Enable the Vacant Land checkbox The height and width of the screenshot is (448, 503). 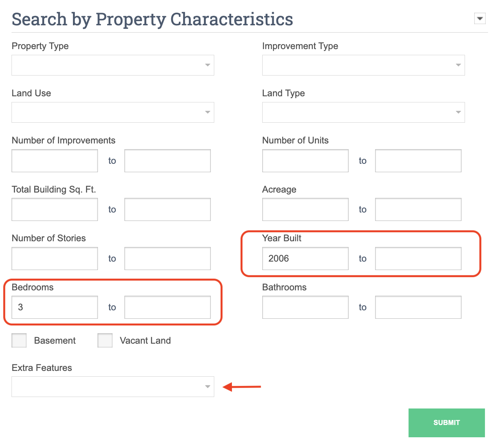coord(105,341)
